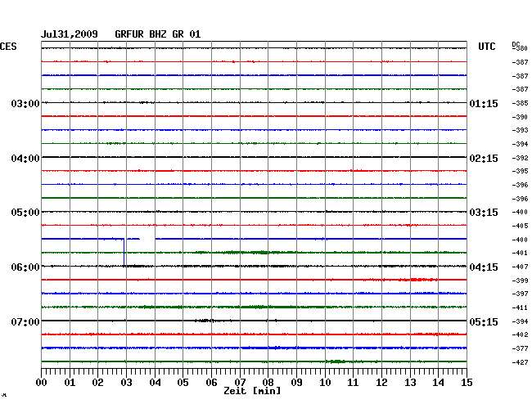Click minute tick label "06" on time axis
This screenshot has height=404, width=532.
pyautogui.click(x=211, y=383)
